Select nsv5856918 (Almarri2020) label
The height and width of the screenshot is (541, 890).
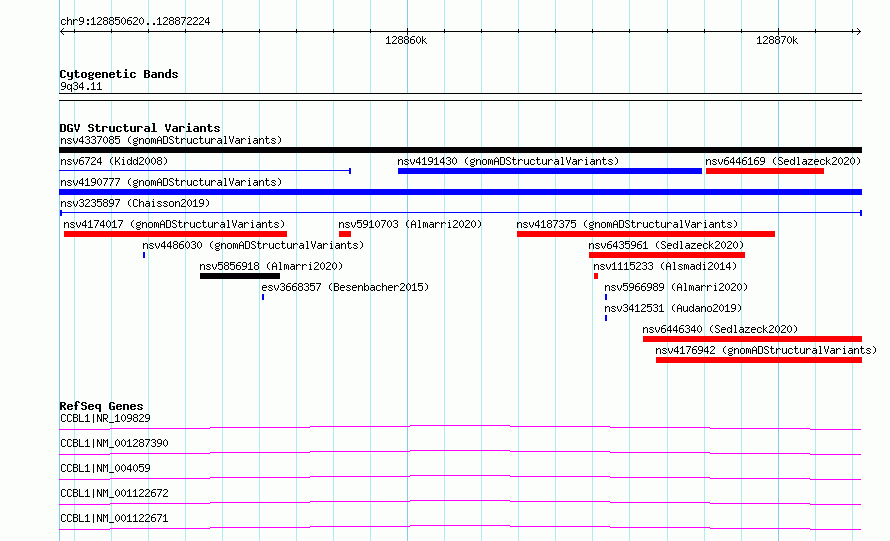tap(271, 266)
